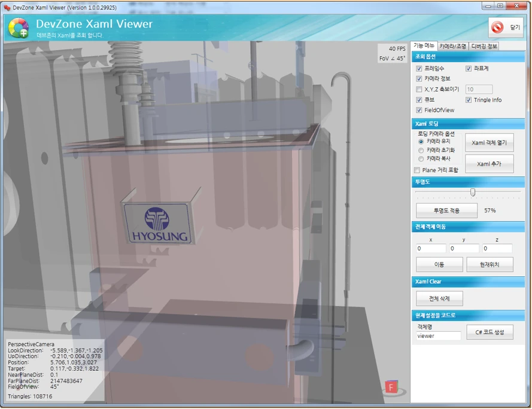The image size is (532, 409).
Task: Click the Xaml 추가 button
Action: point(489,164)
